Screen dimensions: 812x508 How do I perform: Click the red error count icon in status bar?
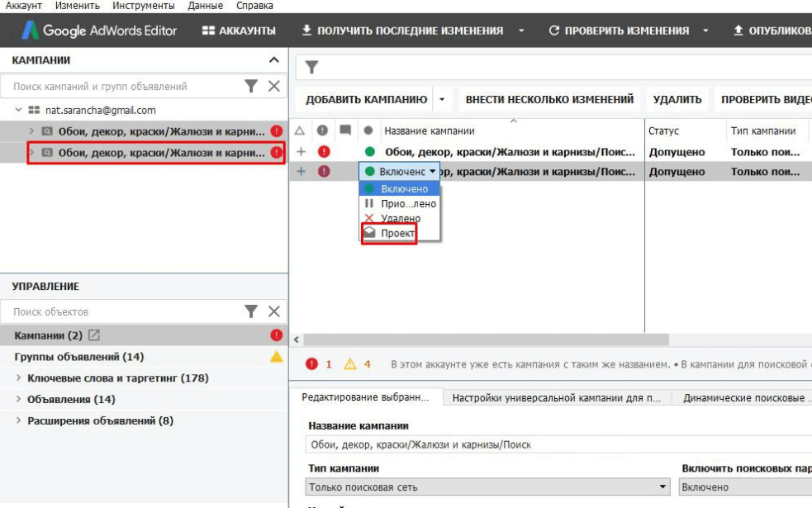311,364
